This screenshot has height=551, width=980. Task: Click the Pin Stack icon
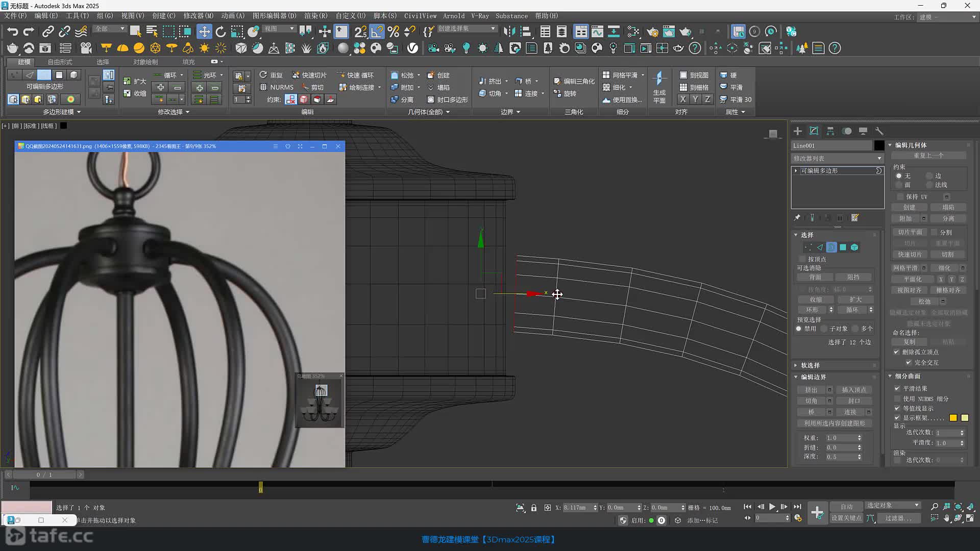click(797, 218)
